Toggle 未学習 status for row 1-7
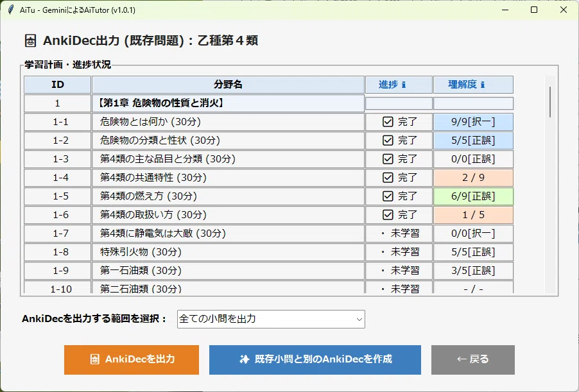Image resolution: width=579 pixels, height=392 pixels. tap(399, 234)
